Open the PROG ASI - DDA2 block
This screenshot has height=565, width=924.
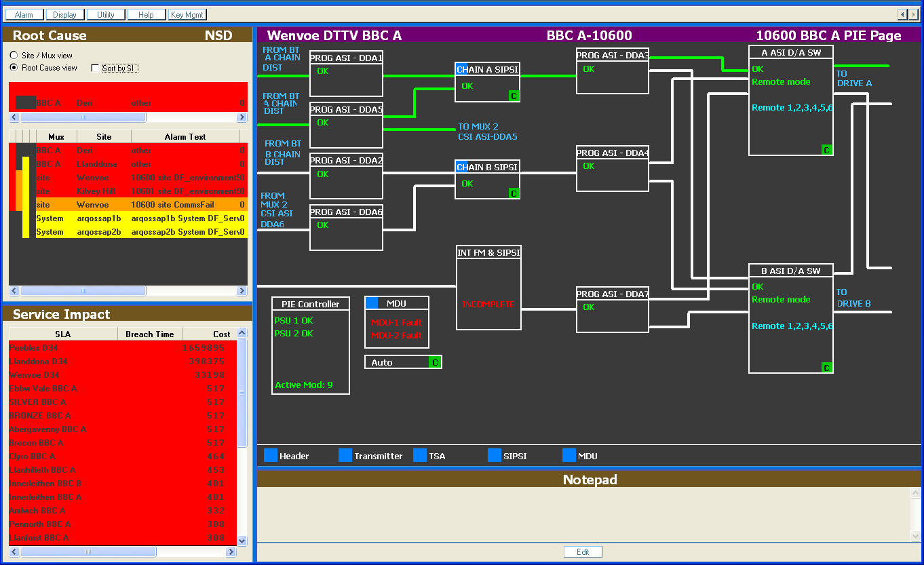pos(347,176)
